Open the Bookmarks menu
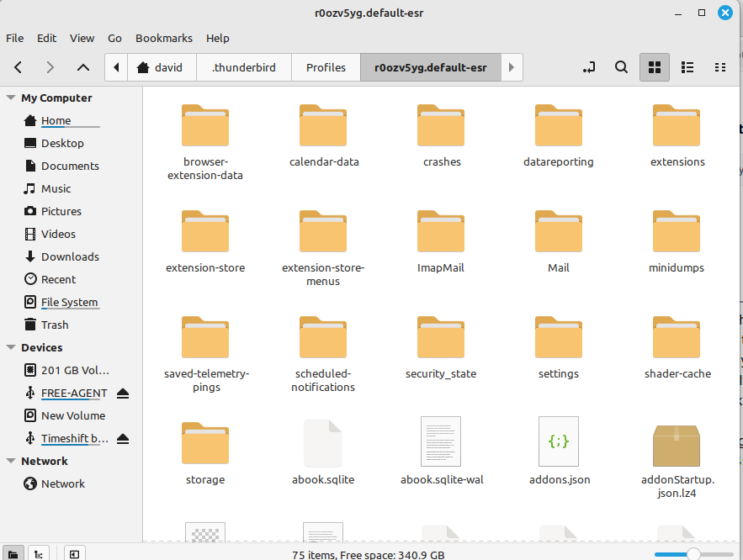The height and width of the screenshot is (560, 743). pos(163,38)
